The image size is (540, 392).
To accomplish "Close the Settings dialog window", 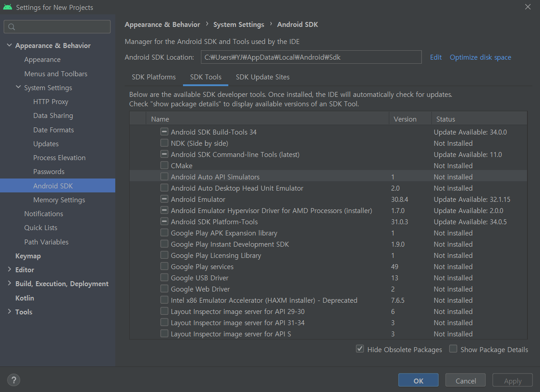I will tap(527, 7).
